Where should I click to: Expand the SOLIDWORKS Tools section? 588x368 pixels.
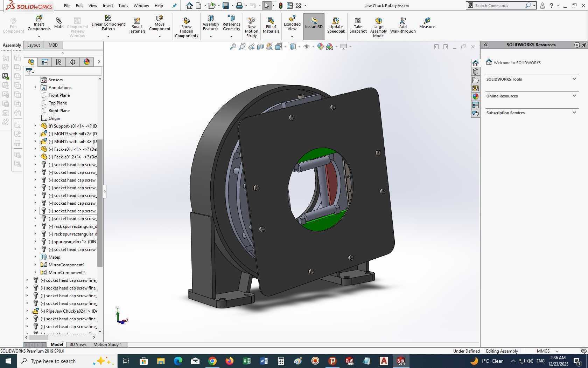pyautogui.click(x=574, y=79)
